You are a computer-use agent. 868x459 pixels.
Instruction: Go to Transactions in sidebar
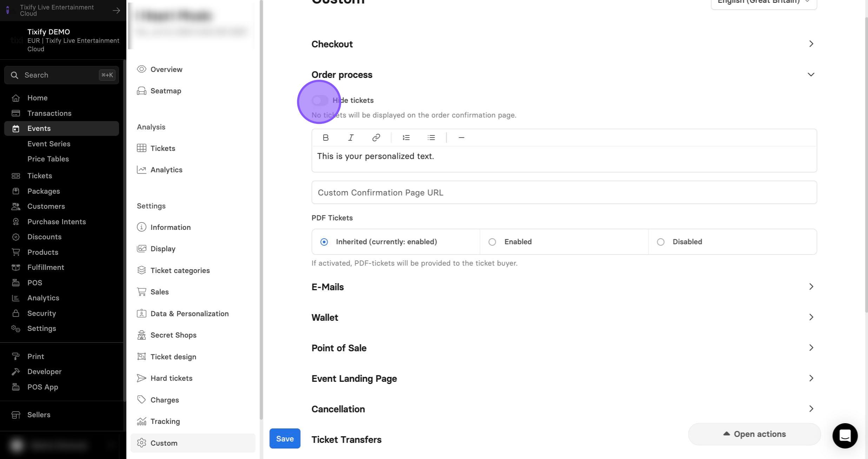[49, 113]
